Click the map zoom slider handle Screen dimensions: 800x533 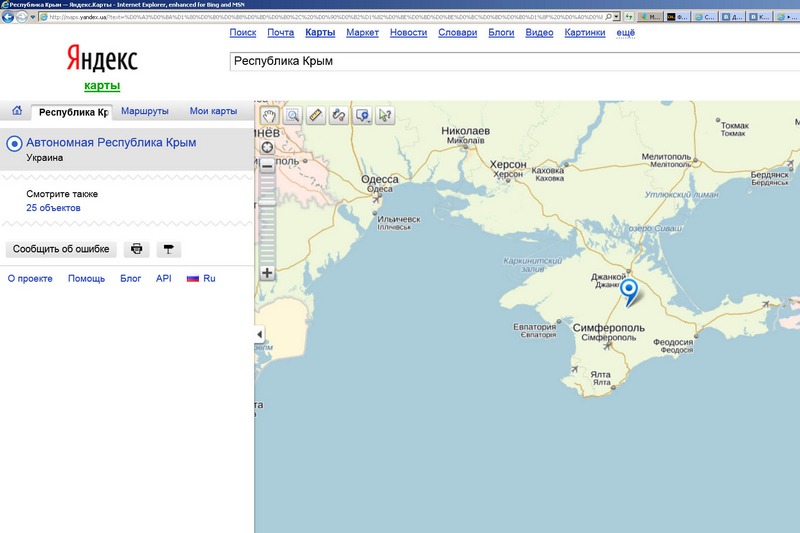point(267,202)
